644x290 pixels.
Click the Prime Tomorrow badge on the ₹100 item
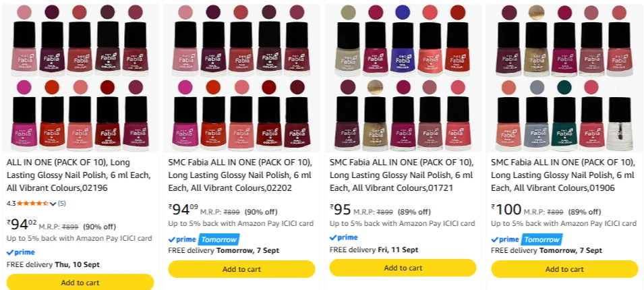click(527, 239)
